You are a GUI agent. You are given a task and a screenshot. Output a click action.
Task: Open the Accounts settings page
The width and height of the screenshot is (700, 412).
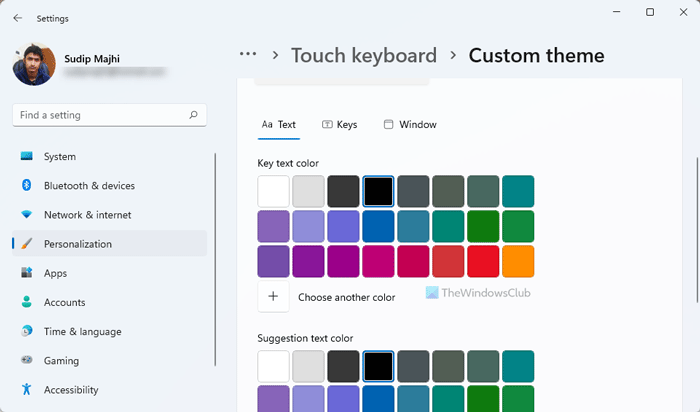(64, 302)
